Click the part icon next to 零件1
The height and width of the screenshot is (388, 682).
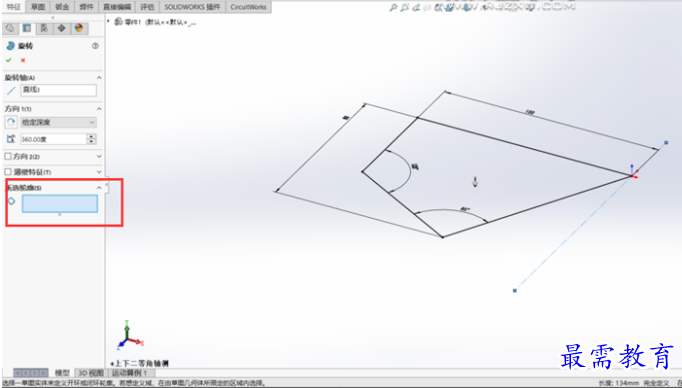(118, 22)
